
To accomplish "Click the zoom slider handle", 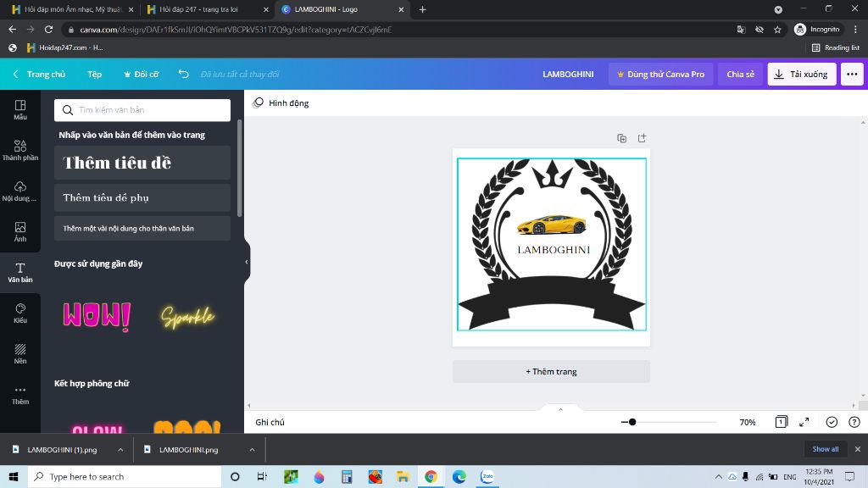I will pyautogui.click(x=632, y=422).
